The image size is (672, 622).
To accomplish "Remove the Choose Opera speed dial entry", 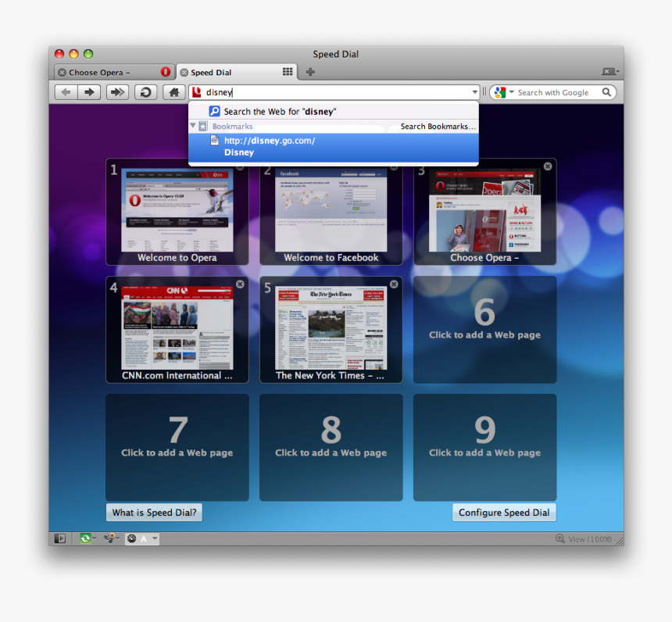I will pos(548,166).
